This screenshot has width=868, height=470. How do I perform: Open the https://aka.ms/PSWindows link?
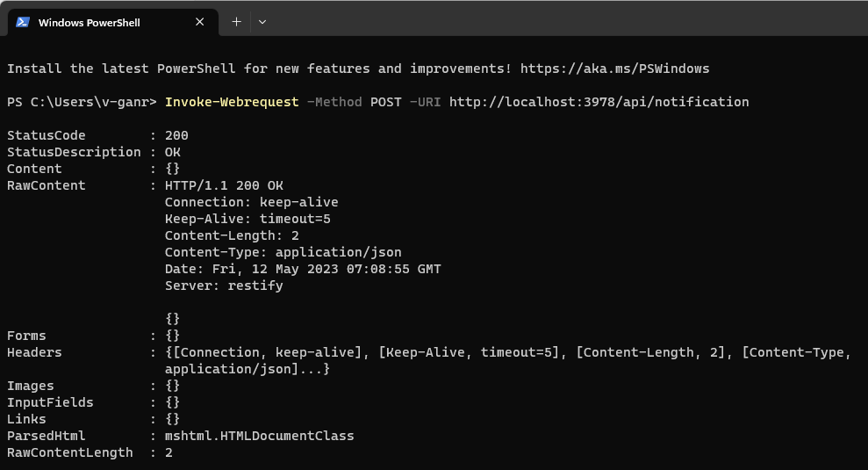(x=614, y=69)
